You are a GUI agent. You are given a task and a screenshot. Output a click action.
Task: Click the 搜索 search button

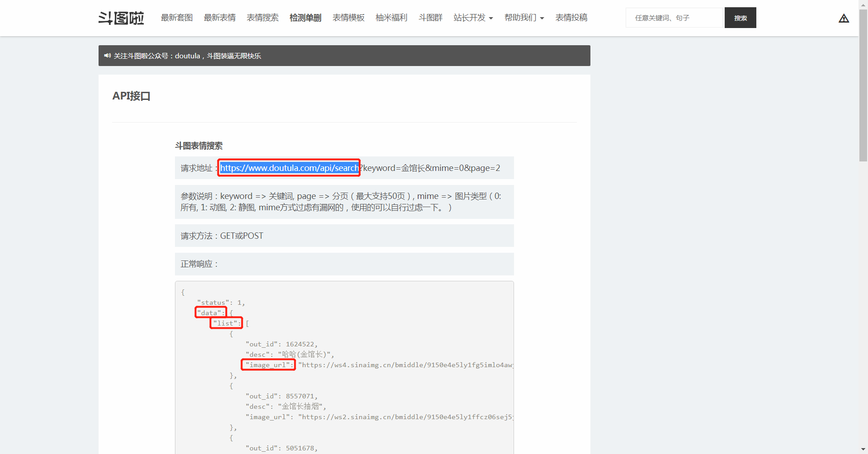(x=740, y=18)
